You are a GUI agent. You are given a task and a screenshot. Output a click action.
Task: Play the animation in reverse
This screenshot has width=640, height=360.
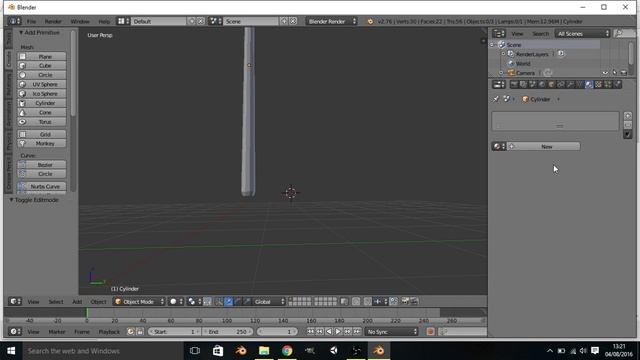pos(329,332)
